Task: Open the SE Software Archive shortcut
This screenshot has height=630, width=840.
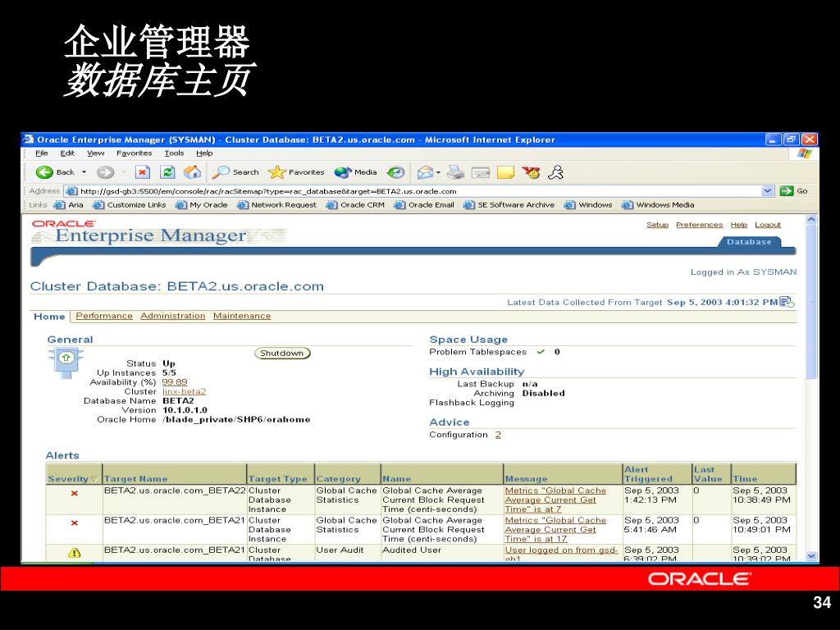Action: tap(509, 204)
